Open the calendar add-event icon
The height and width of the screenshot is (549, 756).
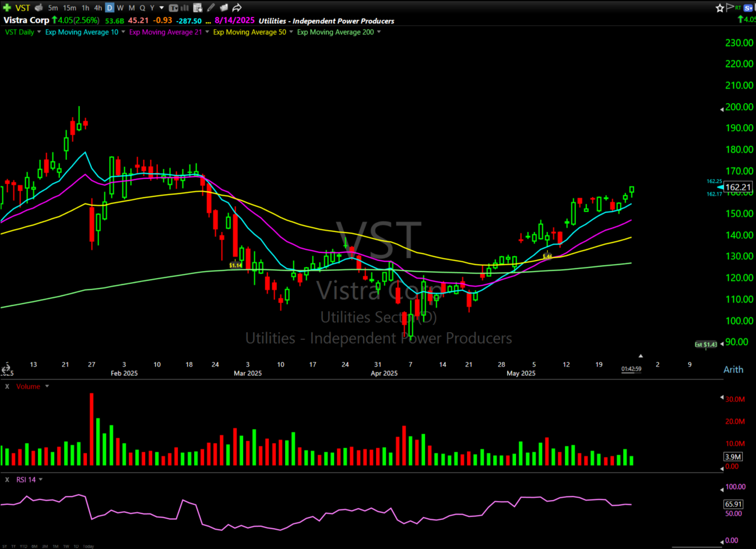[x=198, y=8]
